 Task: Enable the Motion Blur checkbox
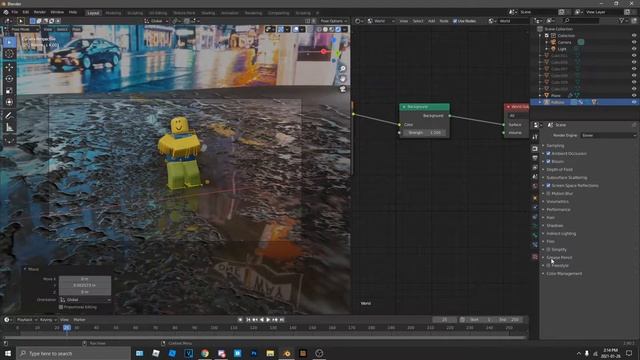pyautogui.click(x=548, y=193)
